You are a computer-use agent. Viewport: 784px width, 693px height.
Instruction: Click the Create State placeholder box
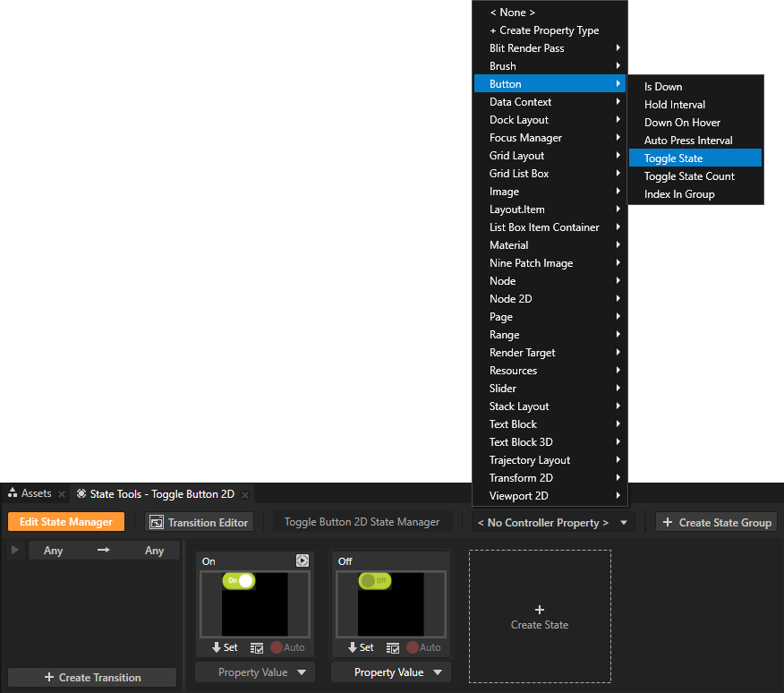coord(540,617)
